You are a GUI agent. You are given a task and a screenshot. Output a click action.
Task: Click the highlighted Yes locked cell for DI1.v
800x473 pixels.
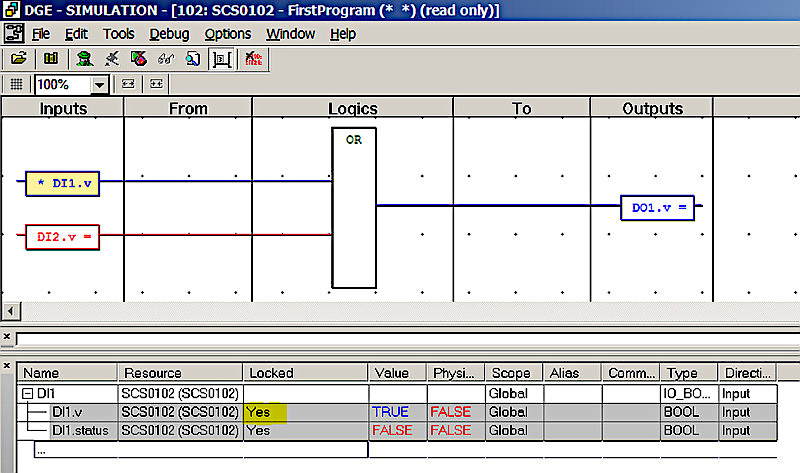(265, 412)
